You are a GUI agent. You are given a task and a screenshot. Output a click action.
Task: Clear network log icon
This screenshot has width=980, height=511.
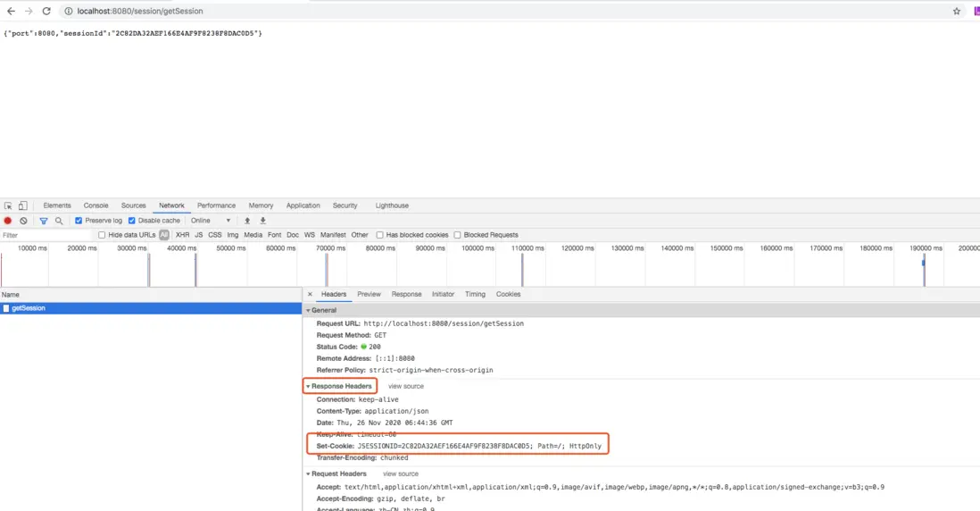[x=23, y=221]
